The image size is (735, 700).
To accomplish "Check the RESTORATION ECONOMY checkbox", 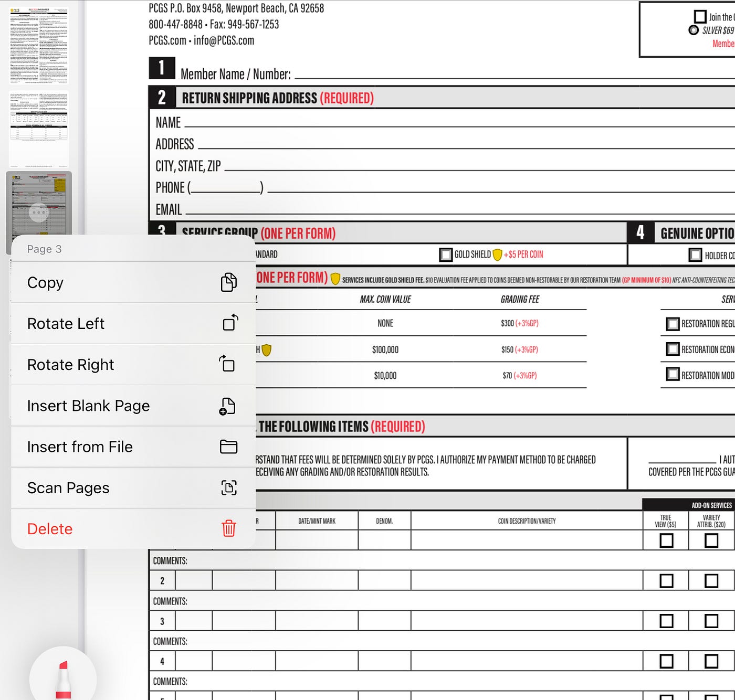I will pos(673,349).
